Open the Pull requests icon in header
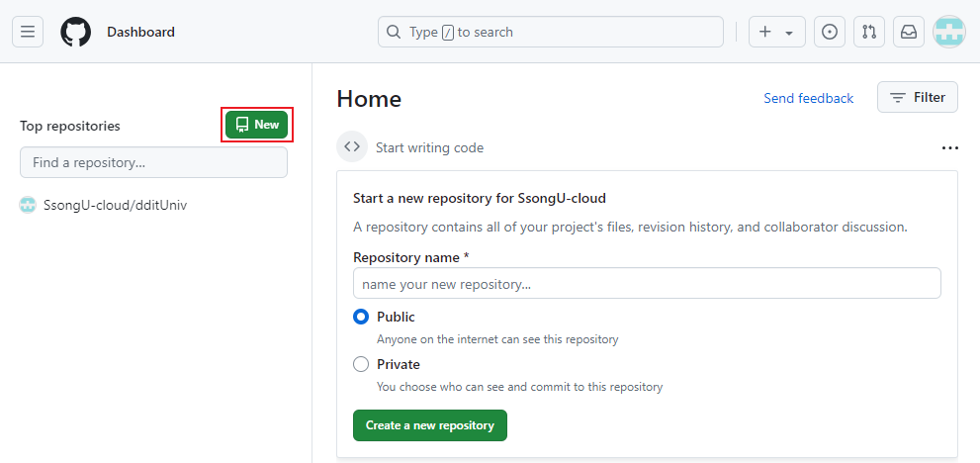 click(x=869, y=32)
